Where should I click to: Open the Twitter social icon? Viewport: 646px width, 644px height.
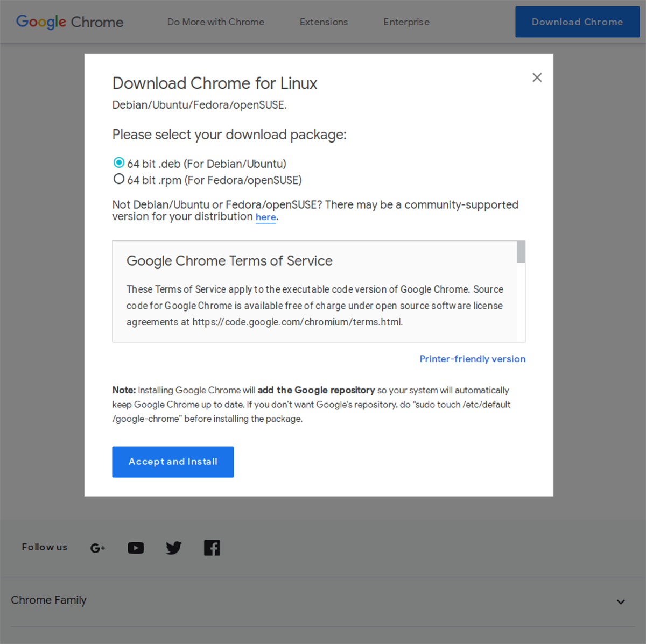tap(174, 548)
